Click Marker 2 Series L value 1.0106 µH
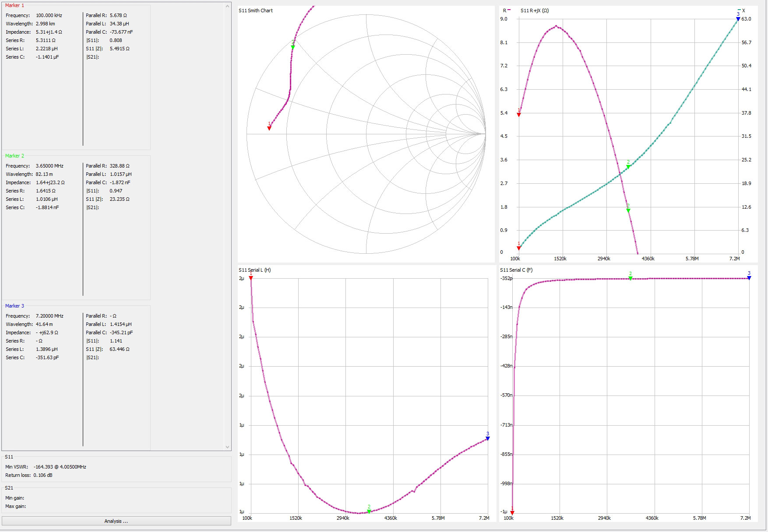The width and height of the screenshot is (768, 532). click(47, 199)
